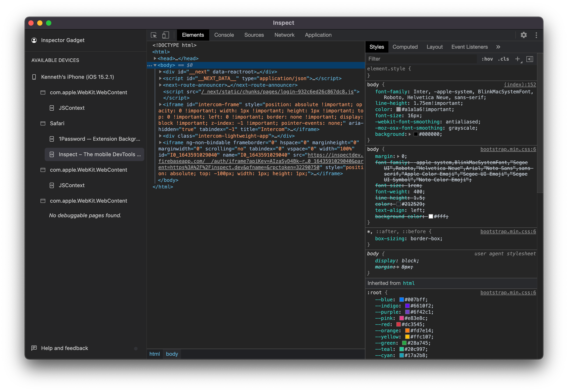Click Inspector Gadget account icon
The image size is (568, 392).
click(x=34, y=40)
